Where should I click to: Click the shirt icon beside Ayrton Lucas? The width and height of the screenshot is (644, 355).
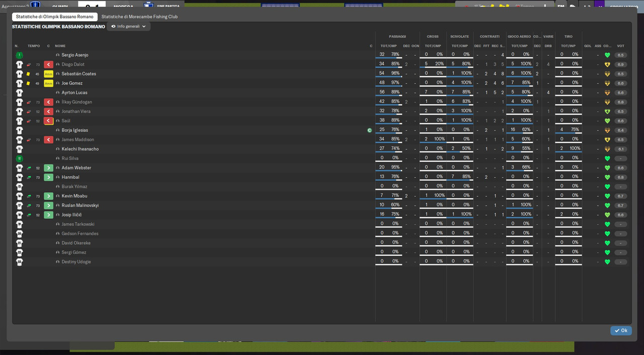[x=19, y=93]
